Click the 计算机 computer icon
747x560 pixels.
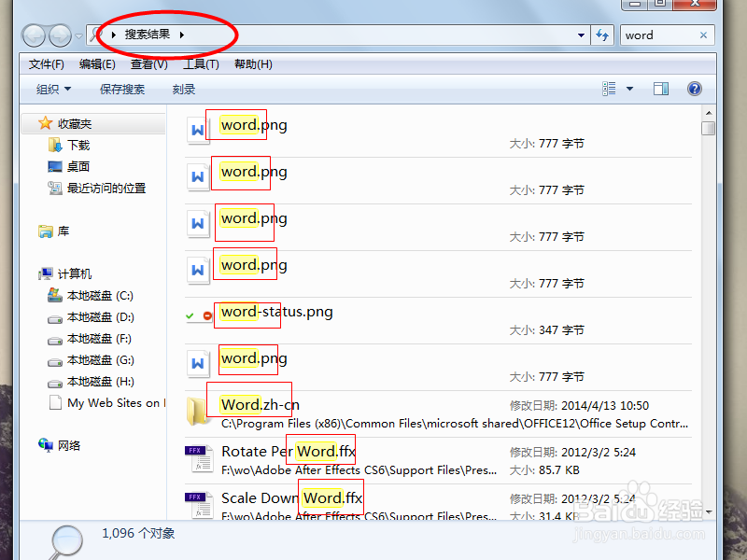coord(46,273)
